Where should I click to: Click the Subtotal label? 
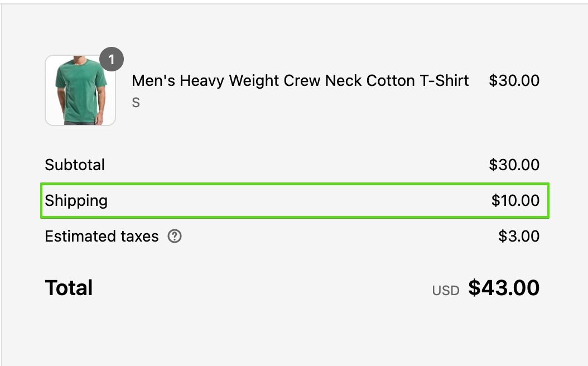[x=75, y=165]
